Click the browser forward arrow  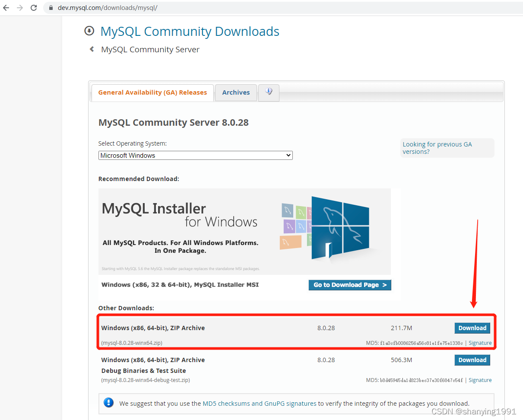click(x=20, y=8)
